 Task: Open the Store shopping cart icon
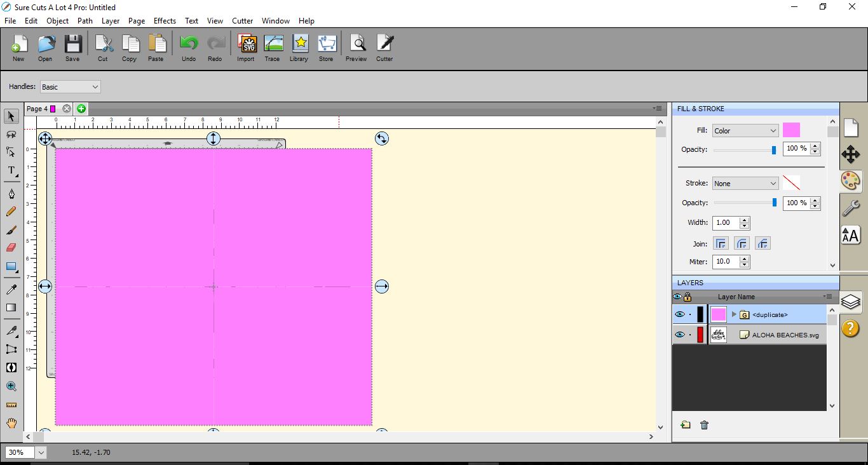(326, 48)
